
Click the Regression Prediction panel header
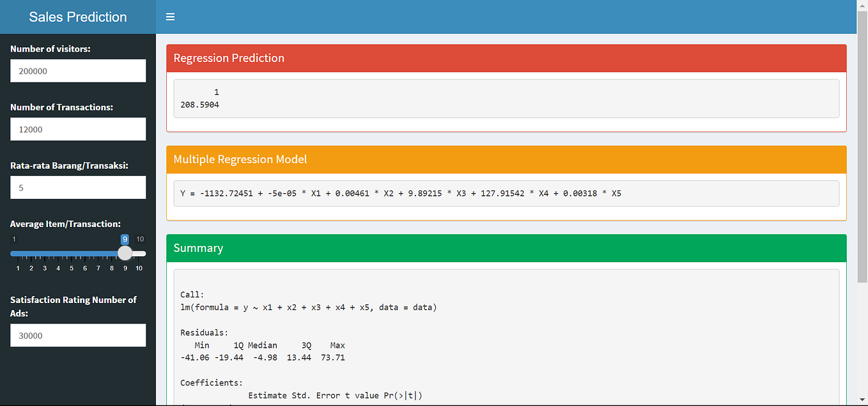(229, 58)
